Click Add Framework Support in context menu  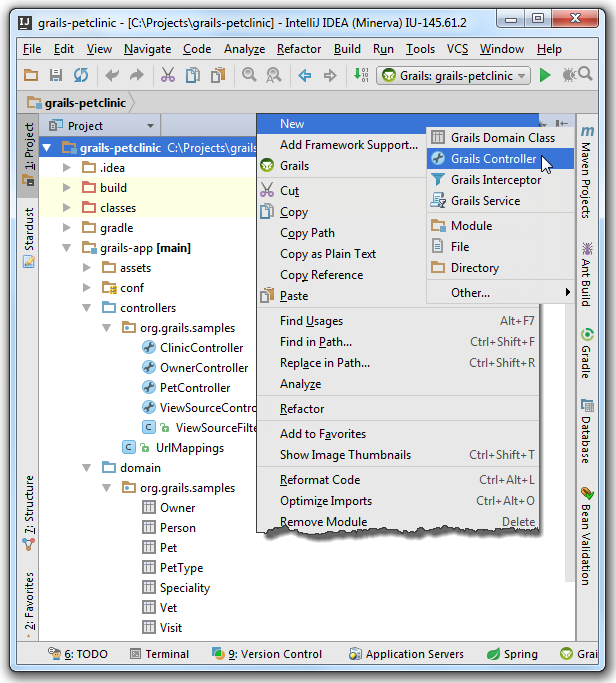click(348, 145)
